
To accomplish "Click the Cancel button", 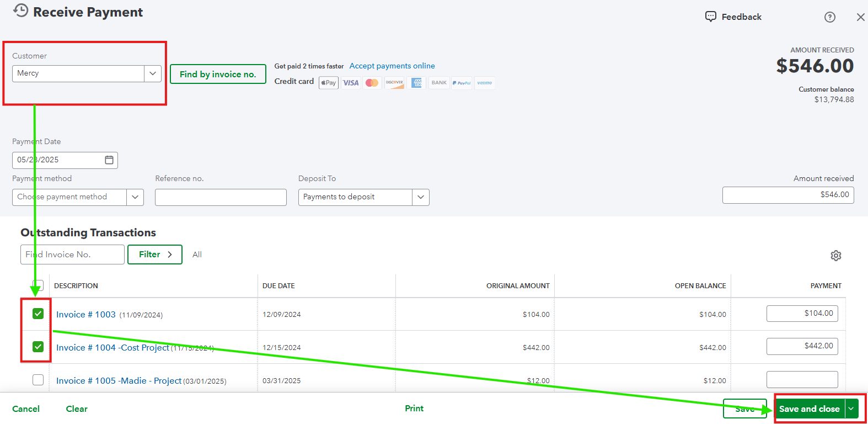I will (x=26, y=409).
